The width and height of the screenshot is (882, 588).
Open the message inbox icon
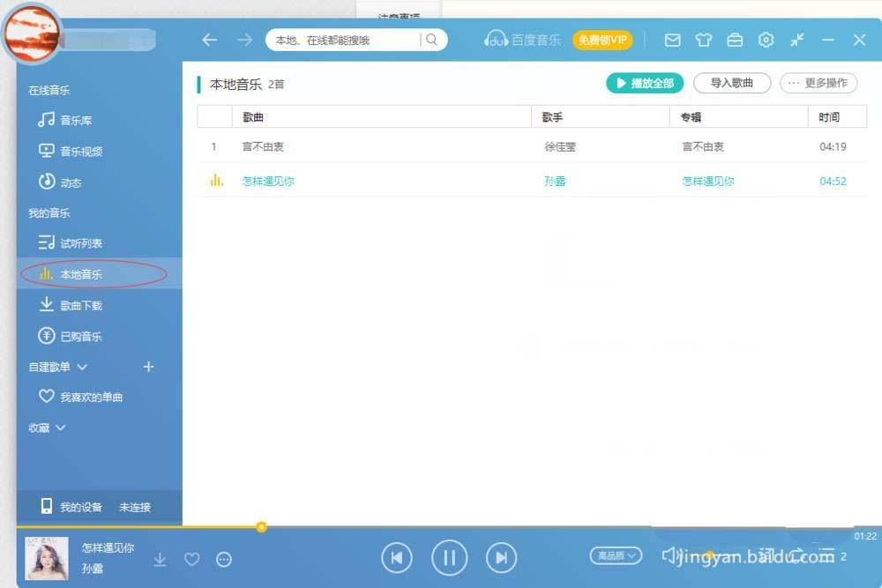point(673,40)
